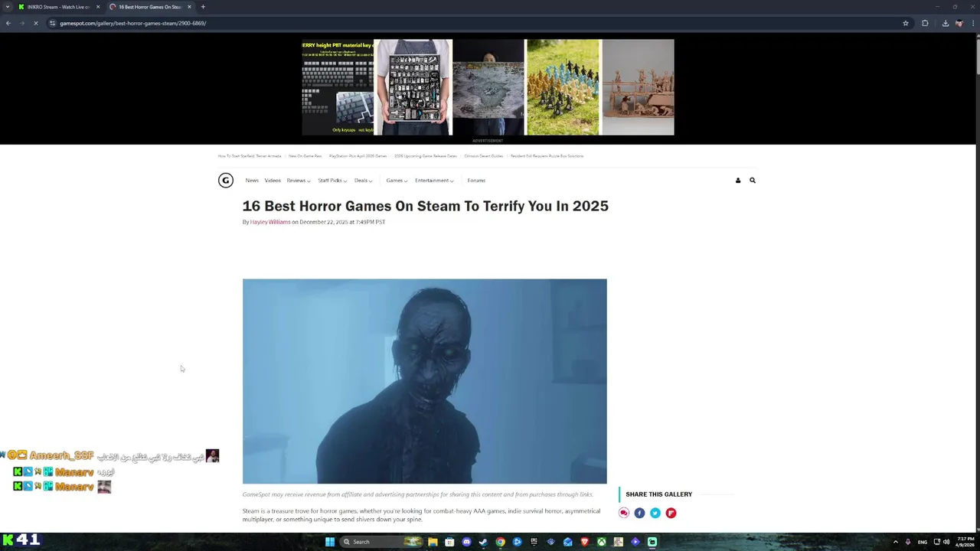The image size is (980, 551).
Task: Show hidden system tray icons
Action: pos(895,542)
